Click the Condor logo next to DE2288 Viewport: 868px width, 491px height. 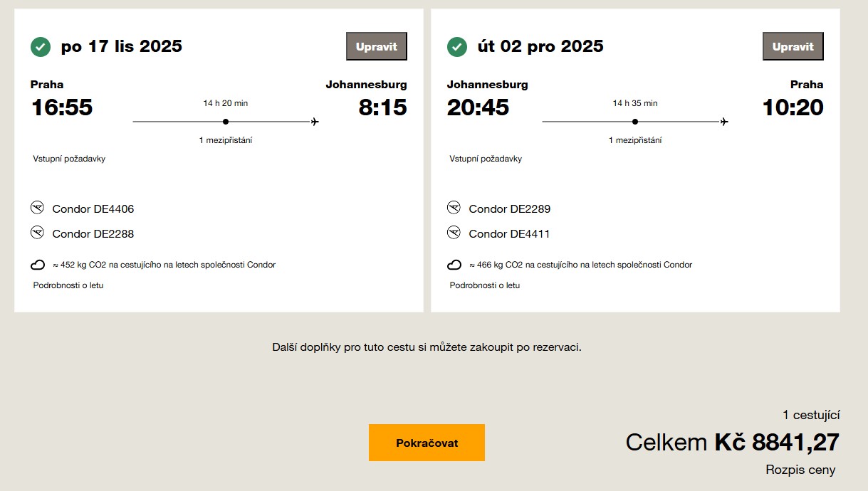[x=38, y=233]
